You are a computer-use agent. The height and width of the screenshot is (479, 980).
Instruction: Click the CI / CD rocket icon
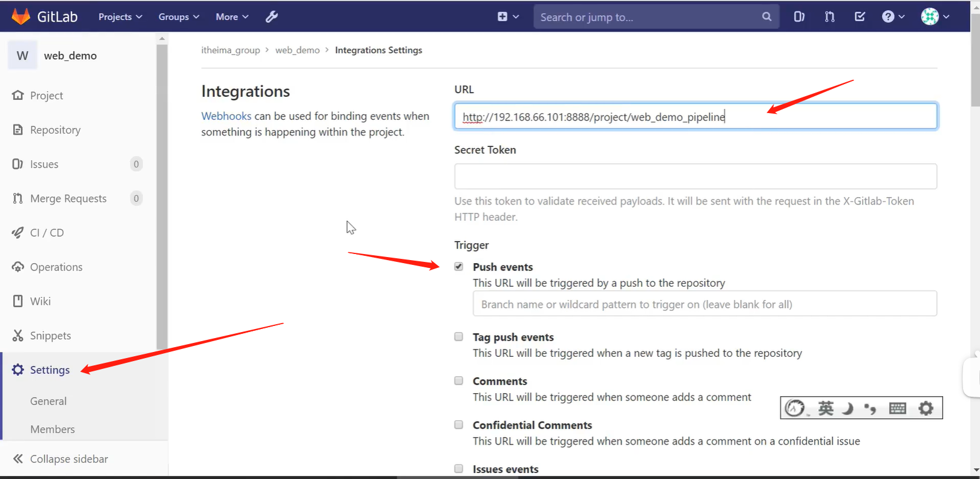18,233
